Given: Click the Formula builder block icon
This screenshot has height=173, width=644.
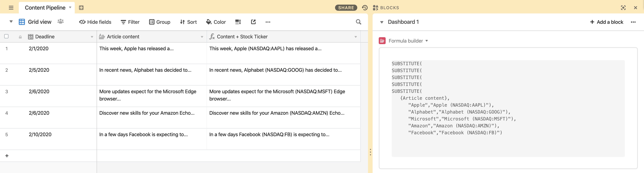Looking at the screenshot, I should (382, 41).
